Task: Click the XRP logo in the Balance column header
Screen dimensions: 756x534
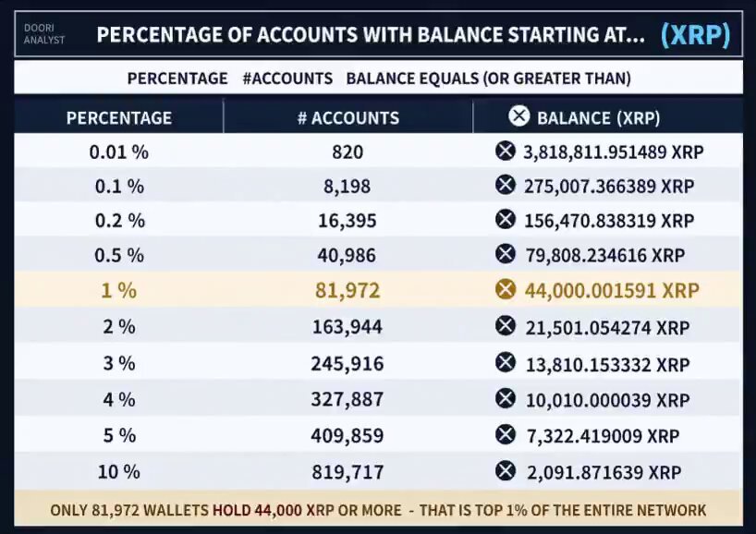Action: (518, 115)
